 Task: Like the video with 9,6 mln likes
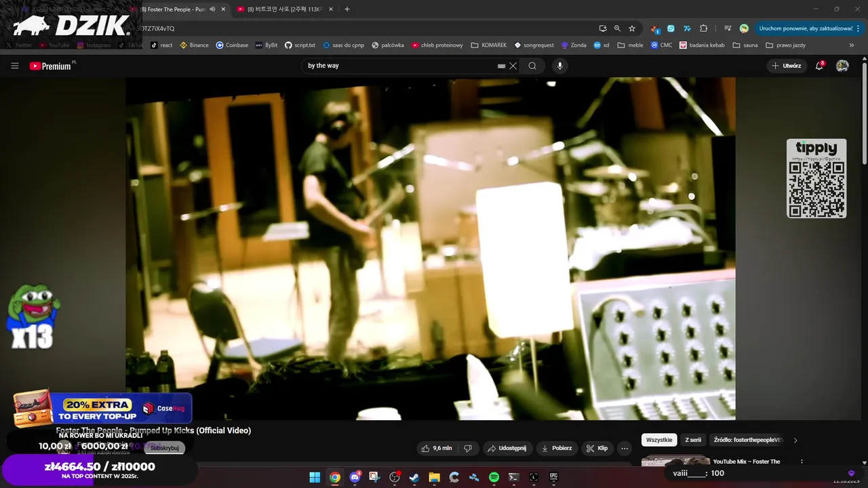click(x=436, y=448)
